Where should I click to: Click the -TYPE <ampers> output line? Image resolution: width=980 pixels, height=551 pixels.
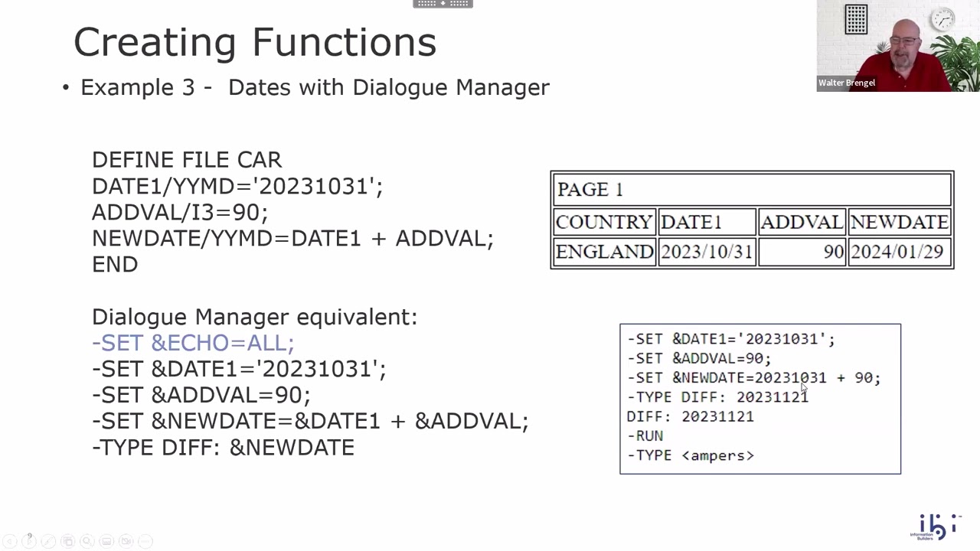tap(691, 455)
